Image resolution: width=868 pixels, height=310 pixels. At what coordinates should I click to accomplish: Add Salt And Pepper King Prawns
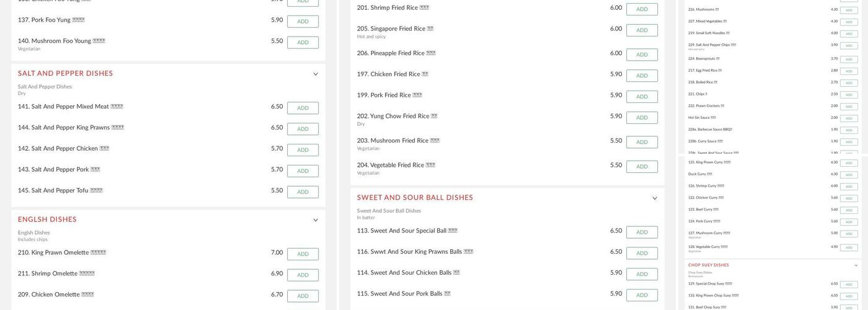(x=303, y=129)
